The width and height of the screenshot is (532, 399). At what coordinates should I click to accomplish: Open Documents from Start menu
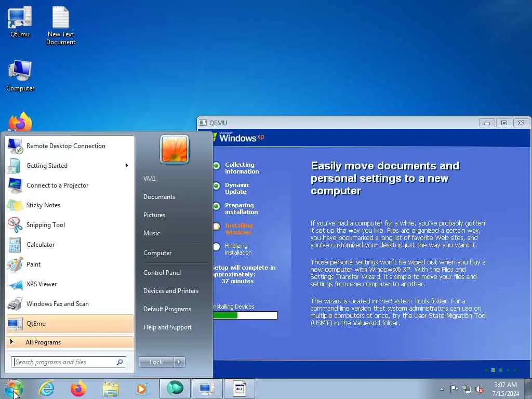pyautogui.click(x=159, y=197)
